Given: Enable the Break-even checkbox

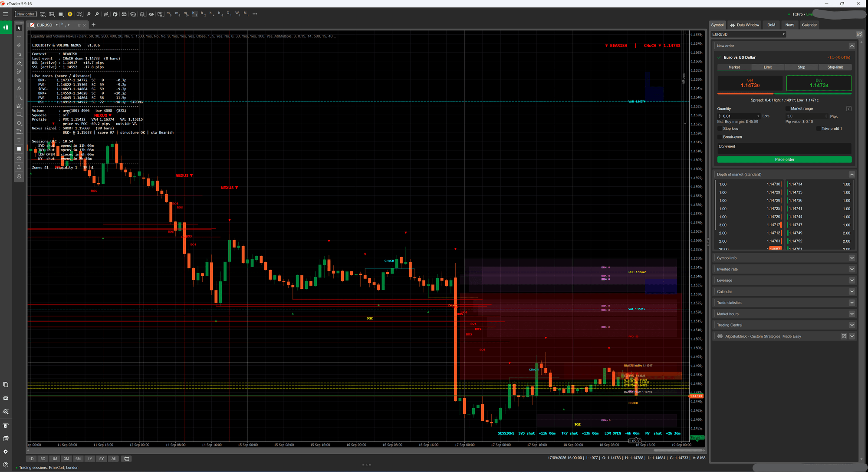Looking at the screenshot, I should pyautogui.click(x=720, y=137).
